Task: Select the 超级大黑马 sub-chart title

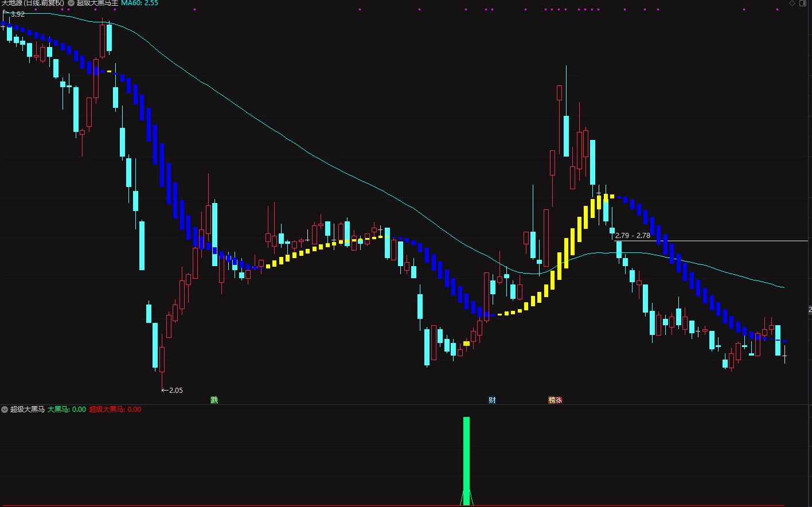Action: tap(27, 409)
